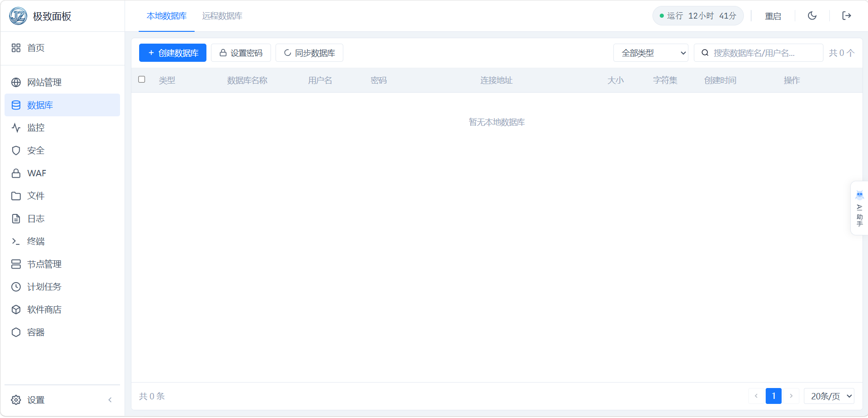
Task: Click the 容器 hexagon icon
Action: [x=16, y=332]
